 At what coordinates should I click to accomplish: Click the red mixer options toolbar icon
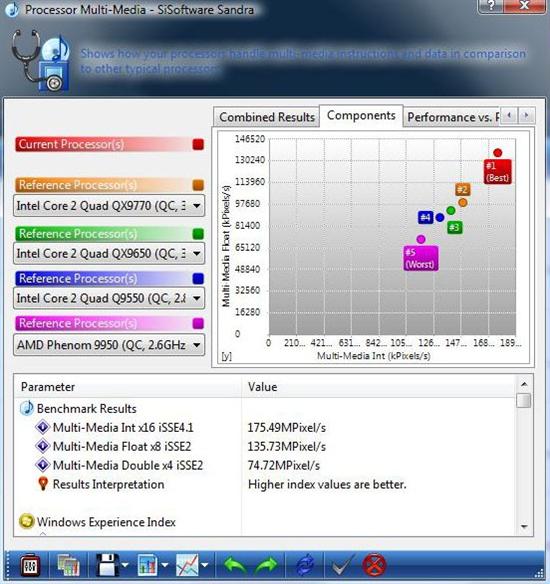coord(30,565)
